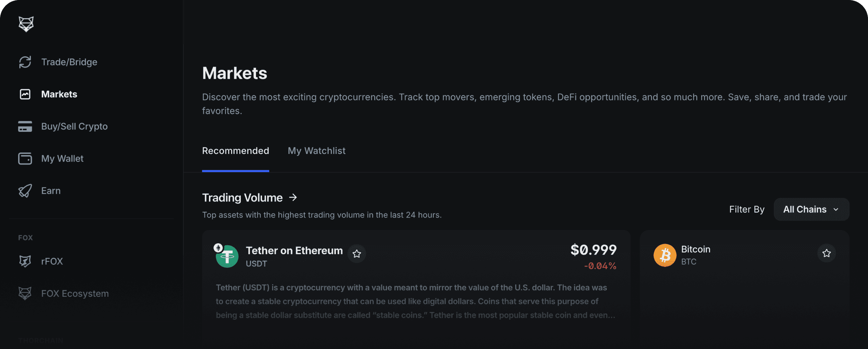Switch to the My Watchlist tab
868x349 pixels.
tap(316, 151)
